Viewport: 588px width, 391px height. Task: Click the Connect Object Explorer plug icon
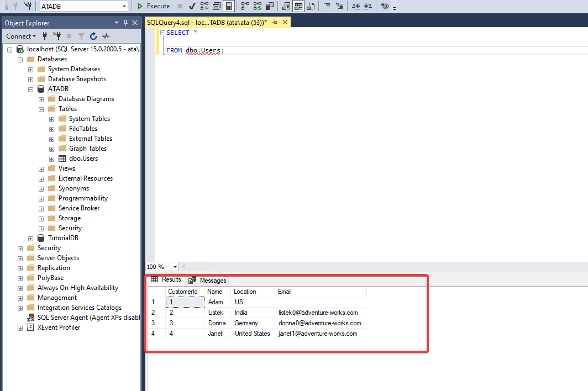[45, 36]
